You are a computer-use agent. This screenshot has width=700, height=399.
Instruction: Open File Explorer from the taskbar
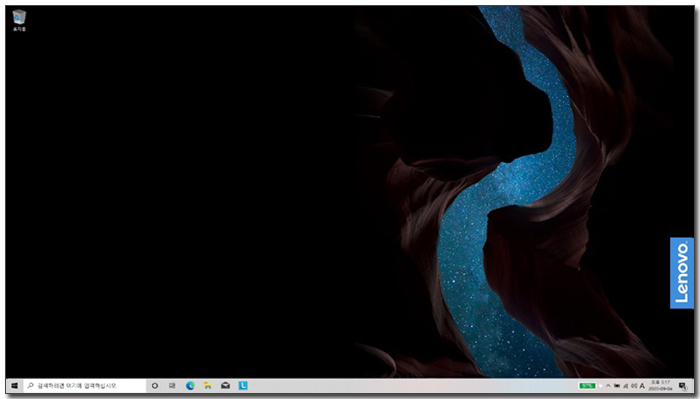(208, 386)
